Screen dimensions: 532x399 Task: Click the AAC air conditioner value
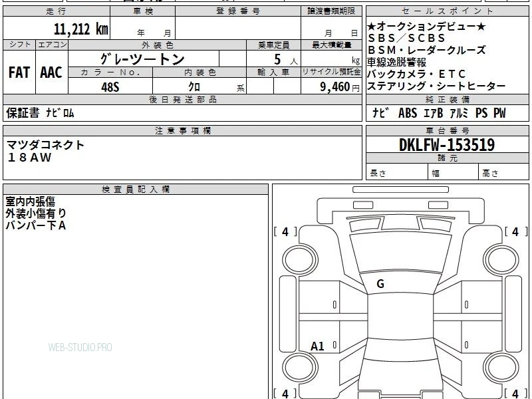click(x=51, y=72)
